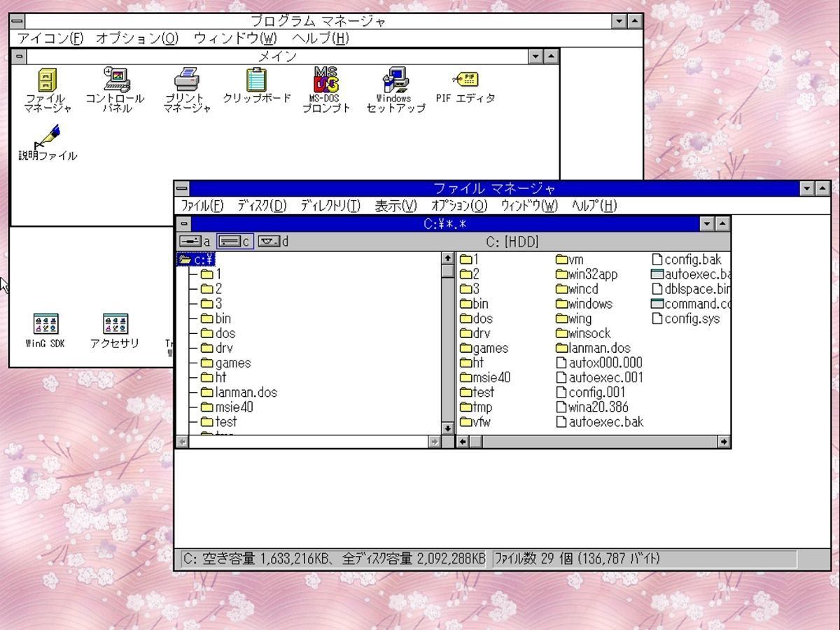Open アイコン(F) menu in Program Manager
Viewport: 840px width, 630px height.
click(50, 38)
